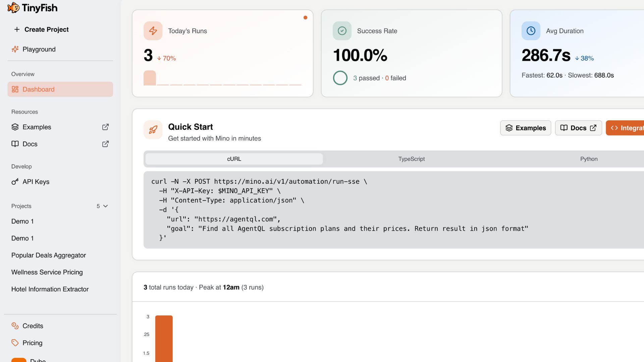Click the plus icon beside Create Project
The height and width of the screenshot is (362, 644).
click(x=17, y=29)
